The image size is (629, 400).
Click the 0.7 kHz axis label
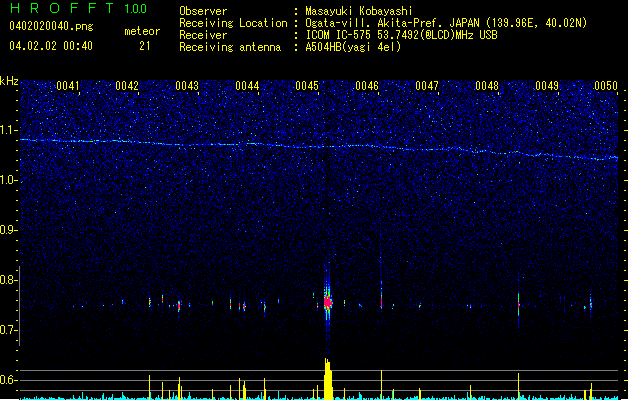pyautogui.click(x=8, y=330)
